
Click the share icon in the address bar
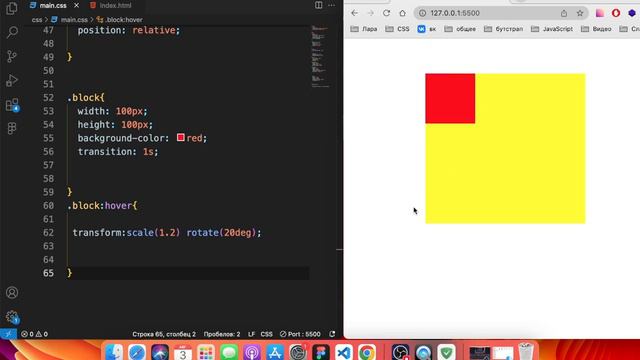click(x=564, y=13)
